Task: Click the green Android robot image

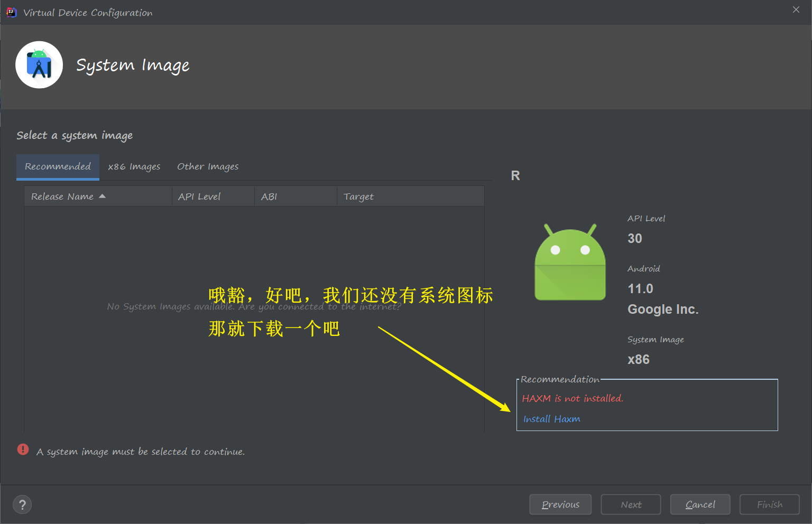Action: 570,262
